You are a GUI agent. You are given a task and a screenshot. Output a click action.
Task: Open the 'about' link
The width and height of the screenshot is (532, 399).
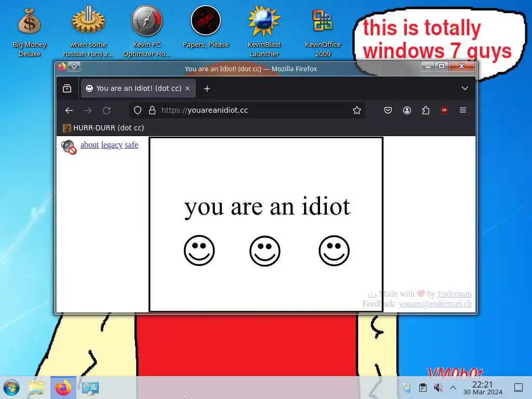tap(89, 145)
